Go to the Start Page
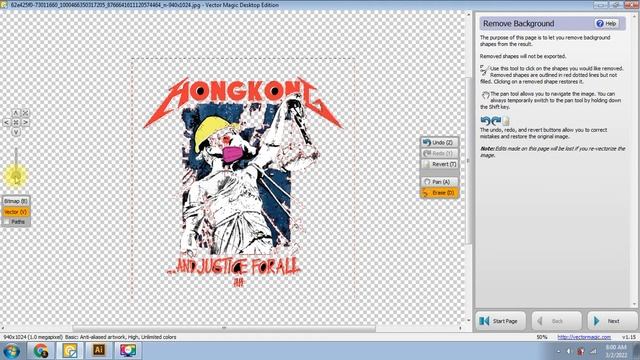The width and height of the screenshot is (640, 360). coord(500,321)
